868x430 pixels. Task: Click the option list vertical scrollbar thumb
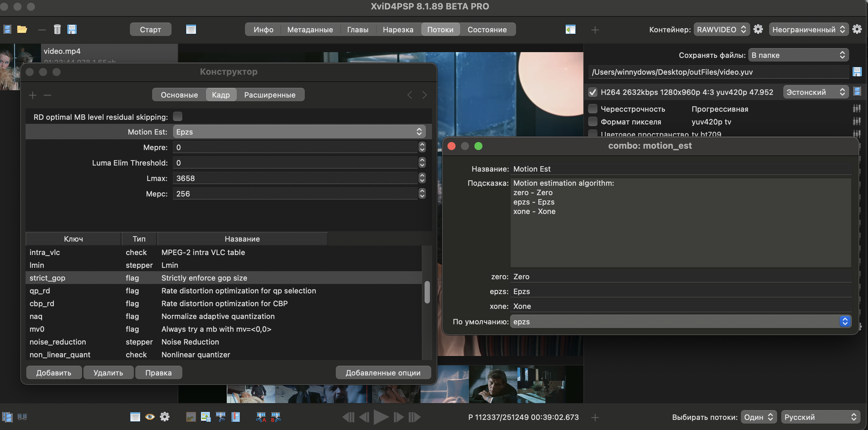point(427,292)
